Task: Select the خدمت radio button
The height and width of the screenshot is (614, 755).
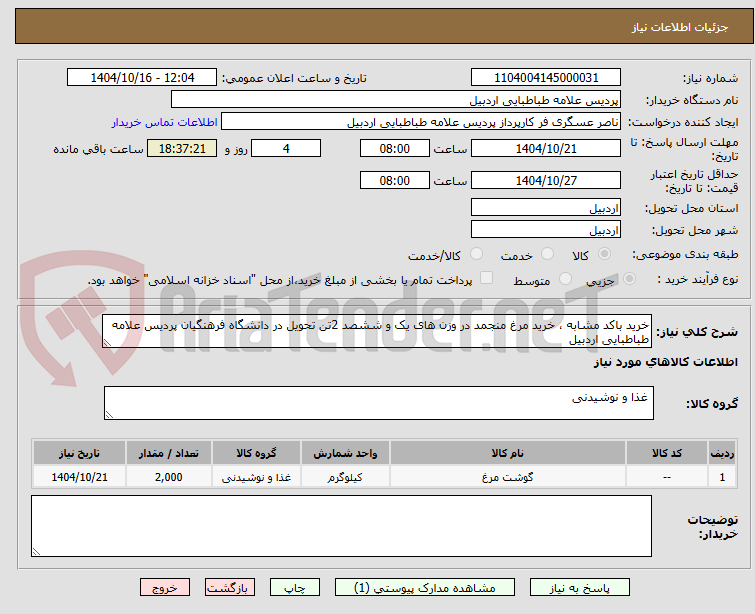Action: pos(547,254)
